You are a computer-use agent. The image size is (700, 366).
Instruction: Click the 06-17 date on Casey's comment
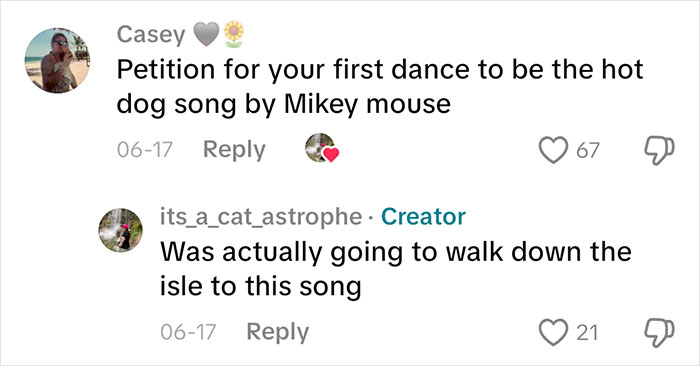point(145,150)
